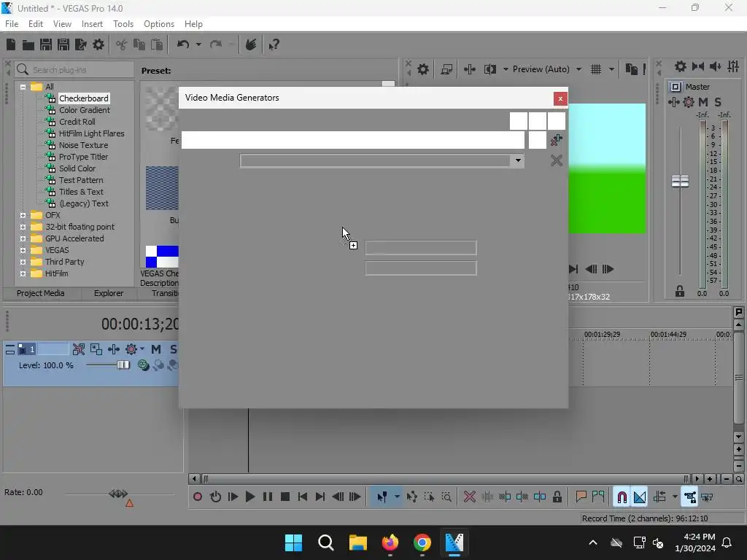Toggle the Master fader lock icon
The image size is (747, 560).
click(680, 291)
